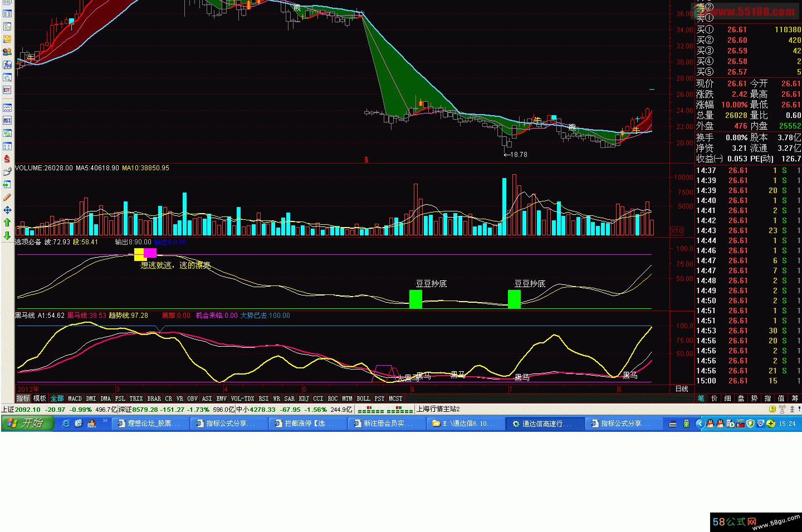Click the ETF icon in left toolbar
This screenshot has height=532, width=802.
click(x=7, y=90)
